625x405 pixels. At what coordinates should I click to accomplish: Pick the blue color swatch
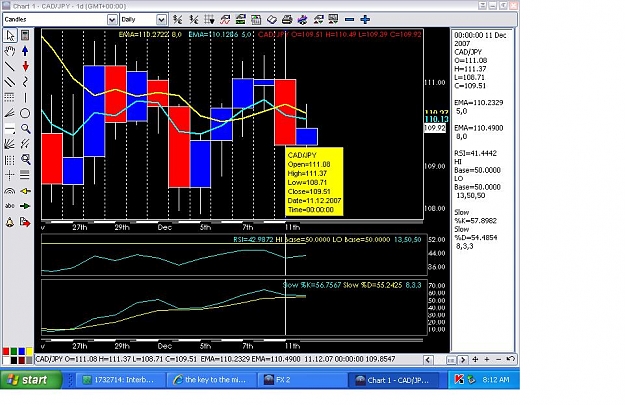pos(22,352)
